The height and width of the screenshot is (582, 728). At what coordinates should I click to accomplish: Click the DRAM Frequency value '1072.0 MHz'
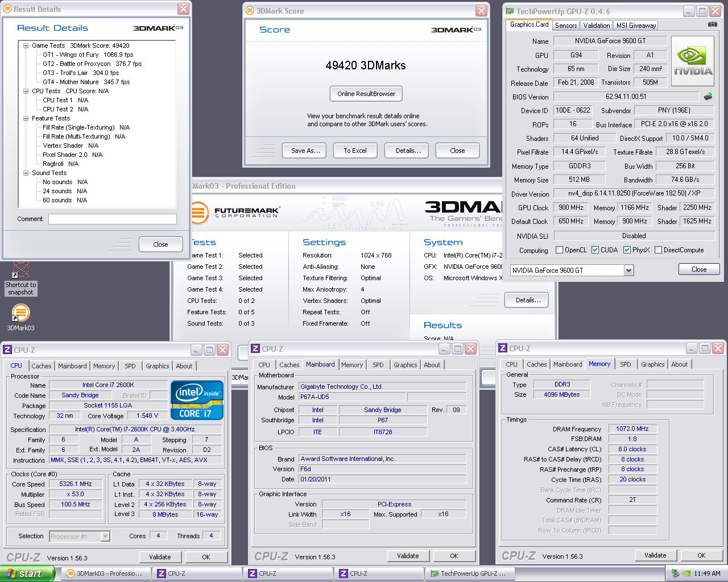click(632, 429)
